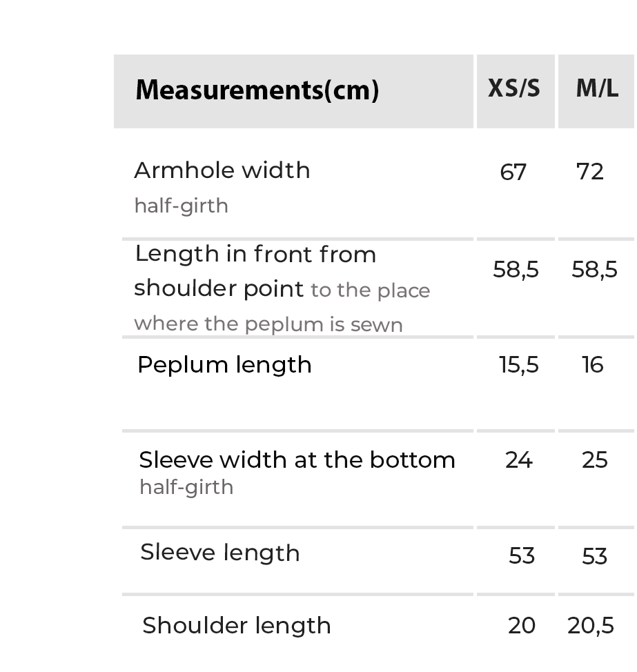The image size is (637, 672).
Task: Click the Measurements(cm) header cell
Action: click(x=257, y=90)
